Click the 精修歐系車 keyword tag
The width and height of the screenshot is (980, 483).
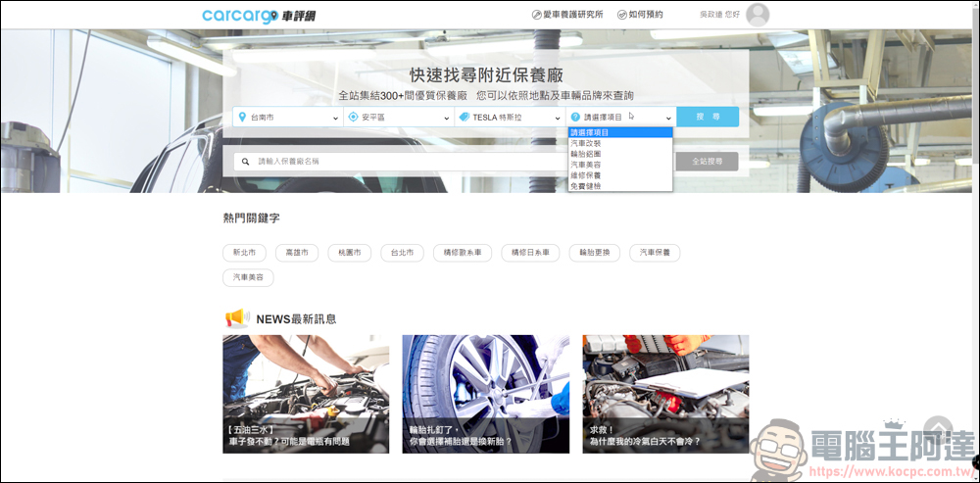(x=463, y=253)
